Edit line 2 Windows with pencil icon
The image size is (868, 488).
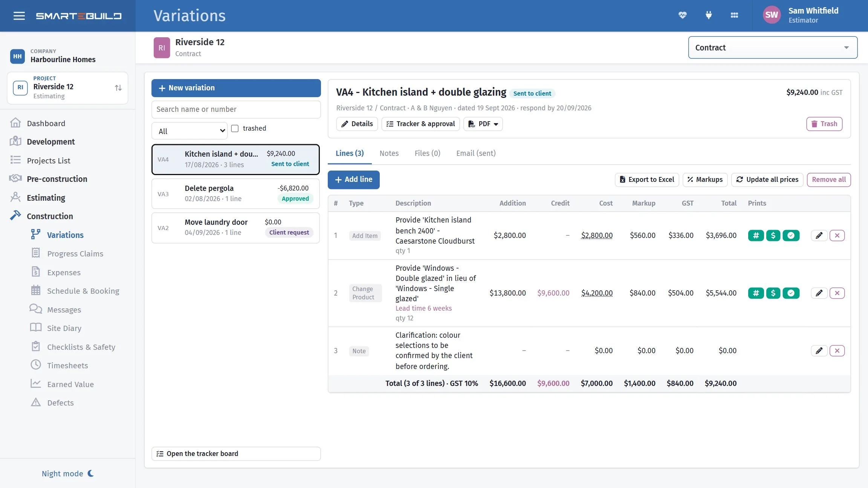click(x=819, y=293)
